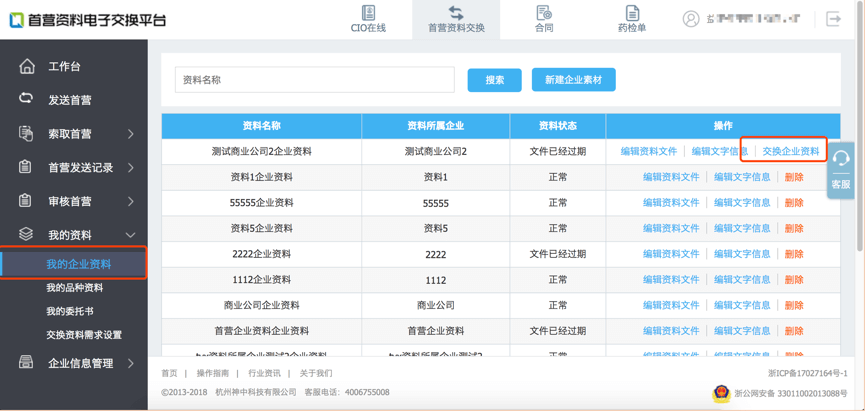Click the page vertical scrollbar
The height and width of the screenshot is (411, 865).
click(x=860, y=127)
